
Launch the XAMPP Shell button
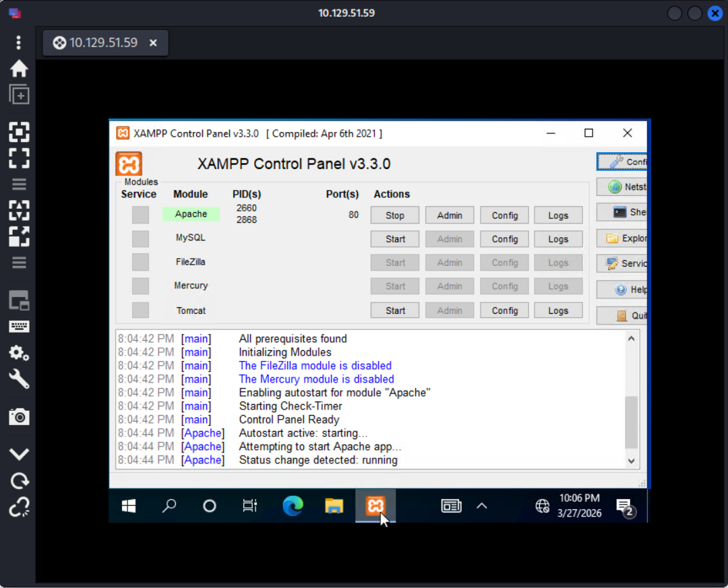pyautogui.click(x=624, y=212)
